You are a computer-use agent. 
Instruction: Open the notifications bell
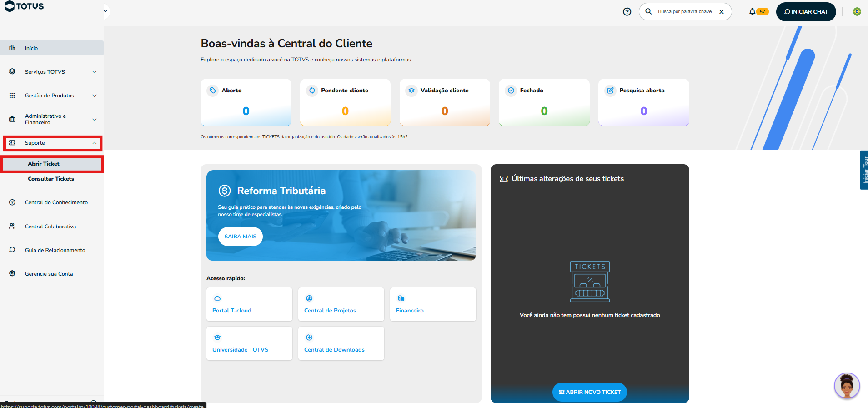(x=753, y=11)
